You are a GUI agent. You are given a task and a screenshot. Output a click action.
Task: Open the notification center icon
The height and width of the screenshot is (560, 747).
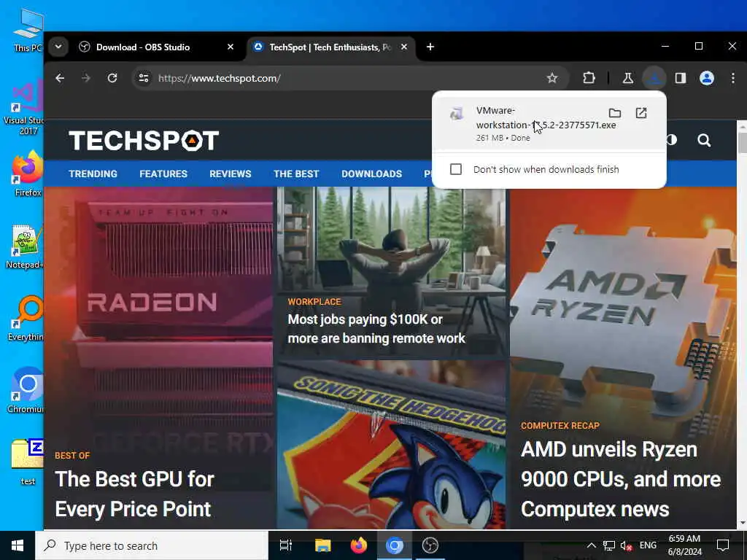(723, 545)
